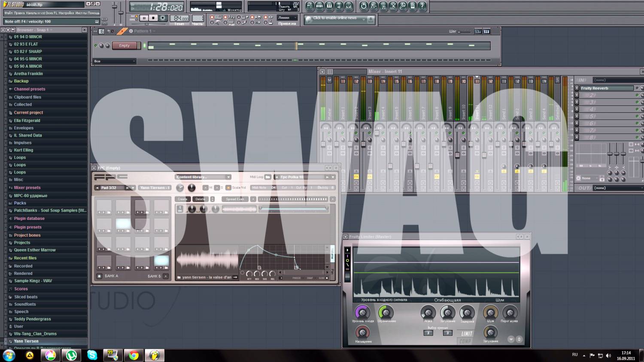Click the Undo history circular arrow icon
The width and height of the screenshot is (644, 362).
click(364, 6)
